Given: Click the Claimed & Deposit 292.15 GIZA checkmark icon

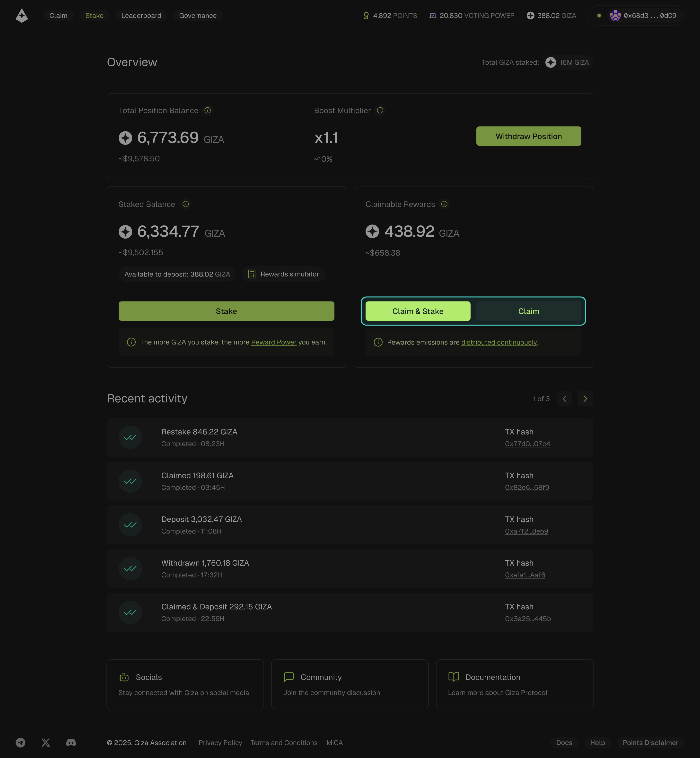Looking at the screenshot, I should [x=130, y=612].
